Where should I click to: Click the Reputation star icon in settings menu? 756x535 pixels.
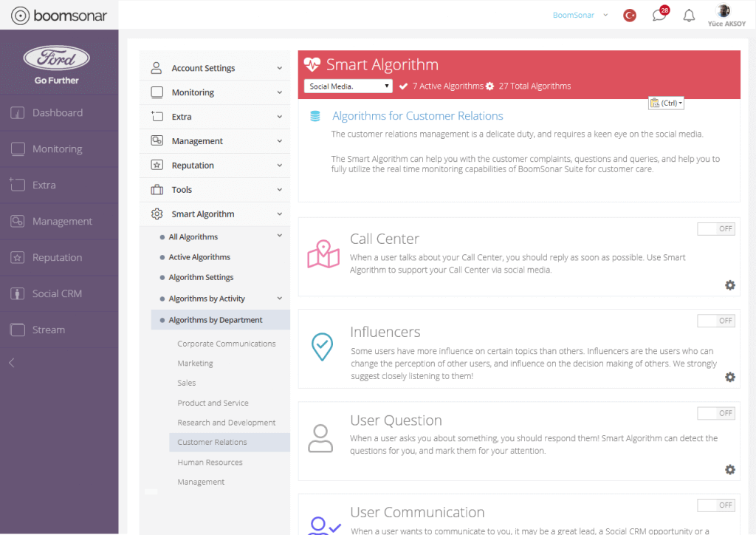(157, 165)
